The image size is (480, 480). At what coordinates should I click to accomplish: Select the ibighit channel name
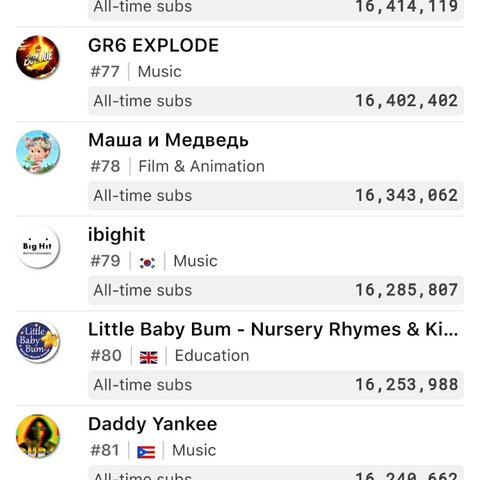(117, 235)
